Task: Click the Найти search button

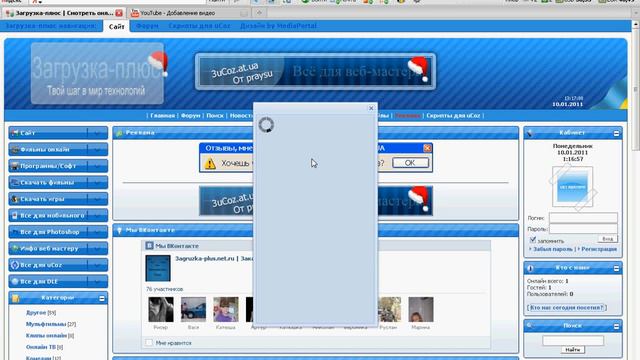Action: tap(573, 350)
